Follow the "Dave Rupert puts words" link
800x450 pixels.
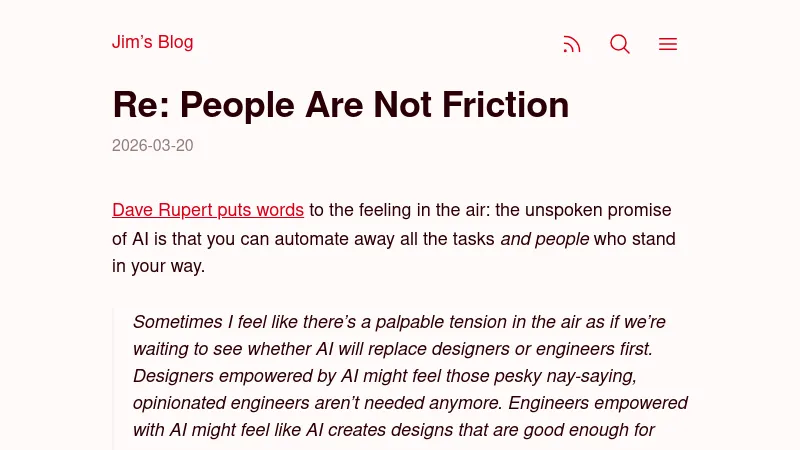[x=208, y=210]
